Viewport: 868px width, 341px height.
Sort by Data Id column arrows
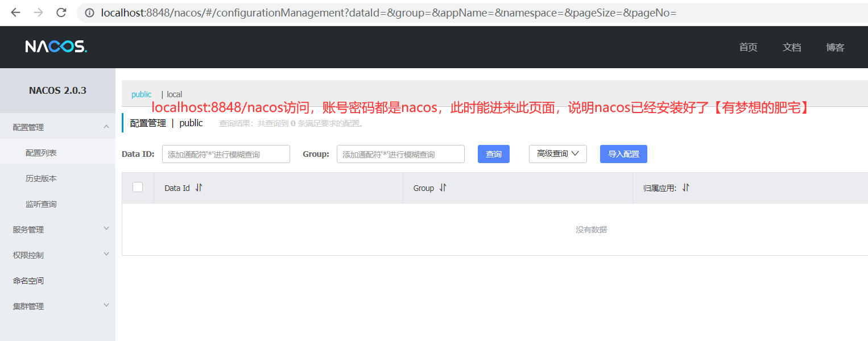[x=199, y=188]
